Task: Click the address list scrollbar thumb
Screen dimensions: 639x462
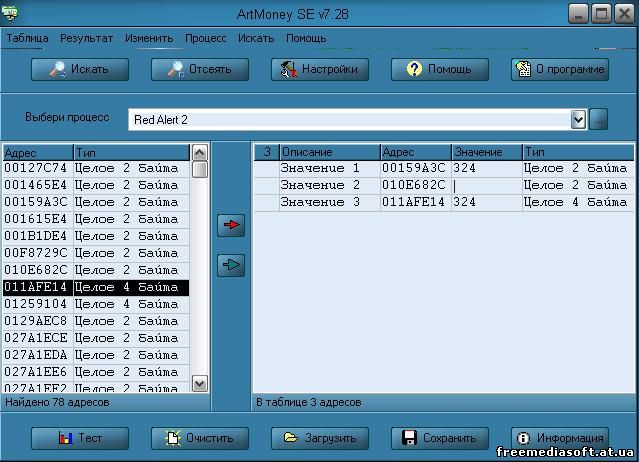Action: [199, 170]
